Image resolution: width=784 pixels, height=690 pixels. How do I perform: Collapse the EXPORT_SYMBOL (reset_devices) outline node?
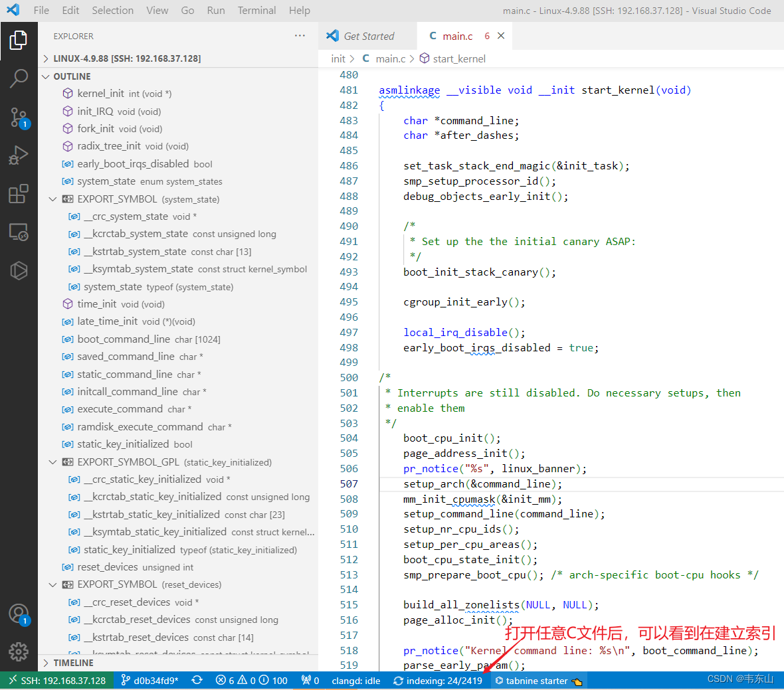coord(52,584)
